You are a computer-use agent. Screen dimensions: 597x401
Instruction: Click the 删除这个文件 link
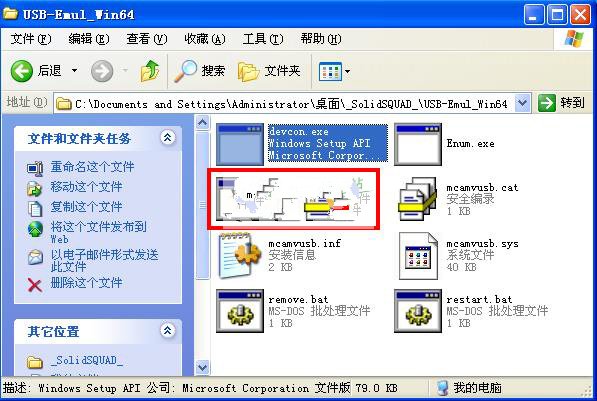coord(86,283)
